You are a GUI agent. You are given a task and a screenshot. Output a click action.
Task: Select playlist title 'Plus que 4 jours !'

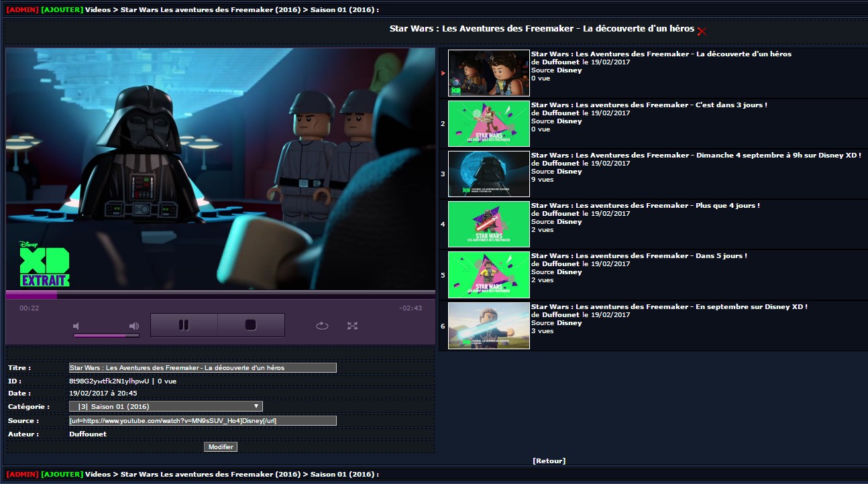(645, 205)
